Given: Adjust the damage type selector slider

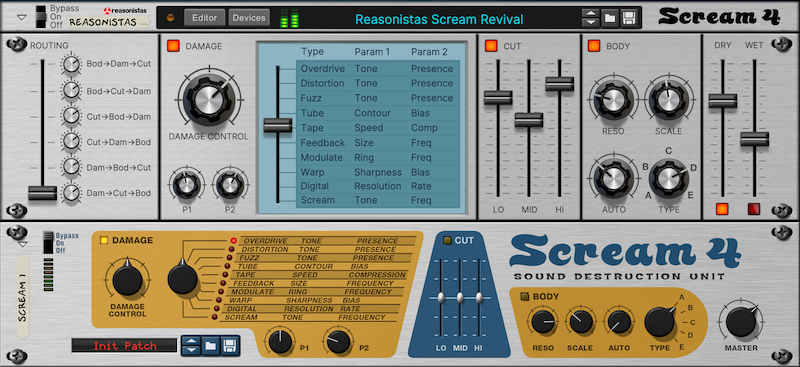Looking at the screenshot, I should click(x=278, y=125).
